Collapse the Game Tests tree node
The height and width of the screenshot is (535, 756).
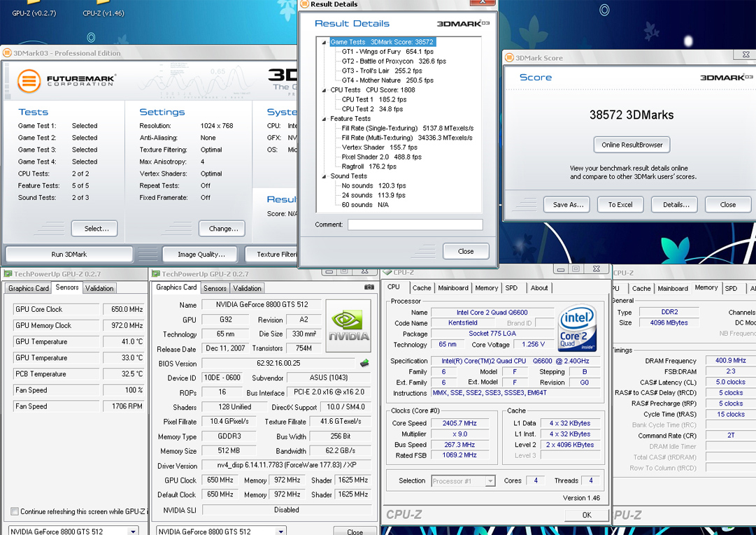click(324, 43)
